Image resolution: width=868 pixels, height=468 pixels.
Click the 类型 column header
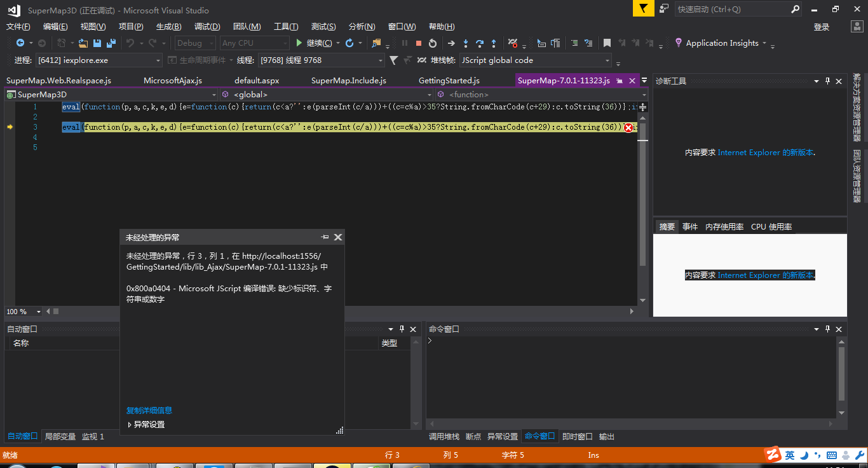point(389,343)
